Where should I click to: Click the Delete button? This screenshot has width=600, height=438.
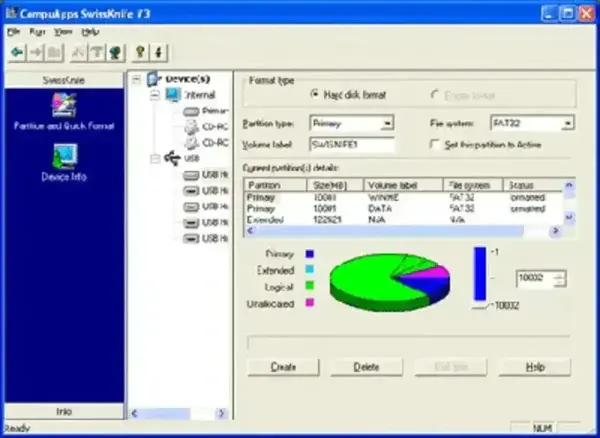coord(366,367)
